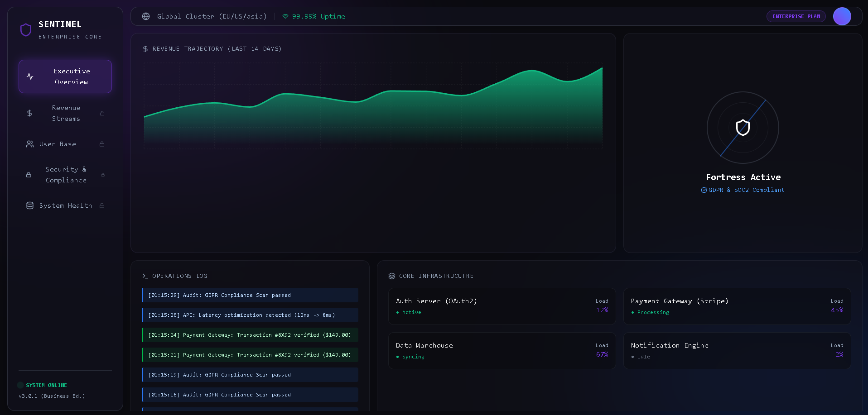
Task: Click the Executive Overview pulse icon
Action: pyautogui.click(x=30, y=76)
